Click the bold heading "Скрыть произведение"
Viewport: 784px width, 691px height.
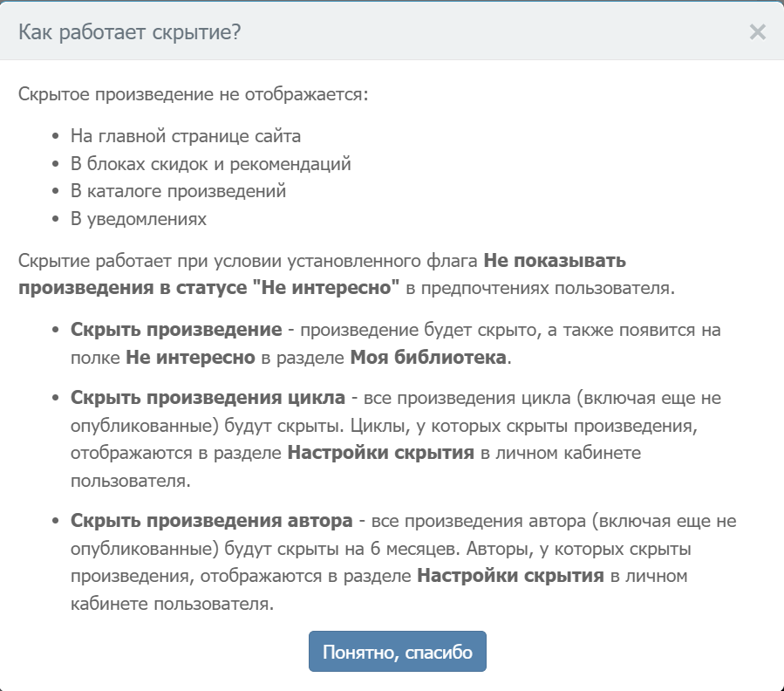pyautogui.click(x=176, y=331)
